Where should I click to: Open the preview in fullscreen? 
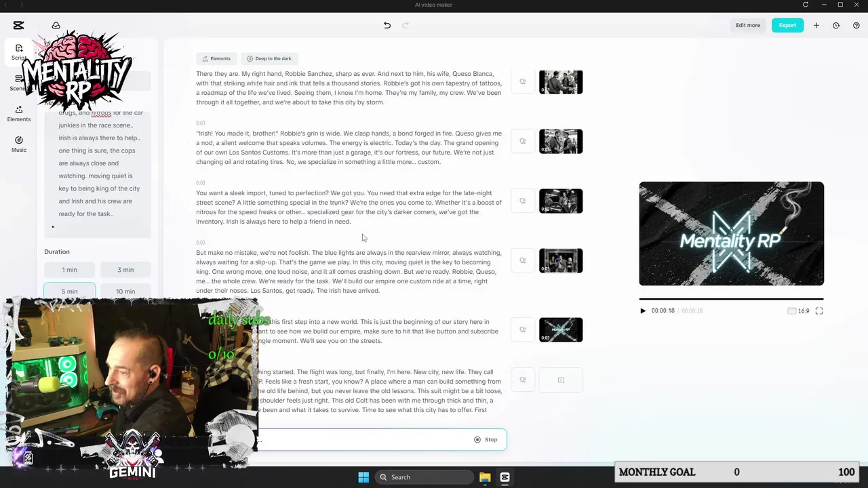(819, 311)
